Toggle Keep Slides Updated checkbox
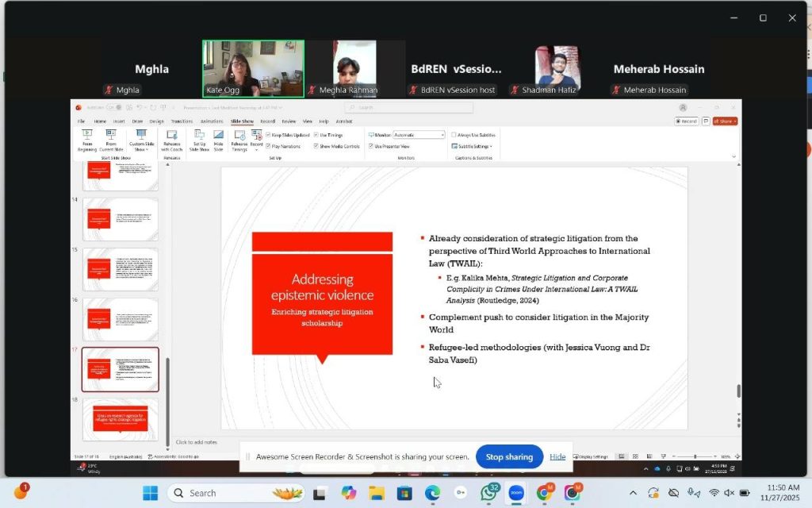The height and width of the screenshot is (508, 812). click(x=269, y=135)
